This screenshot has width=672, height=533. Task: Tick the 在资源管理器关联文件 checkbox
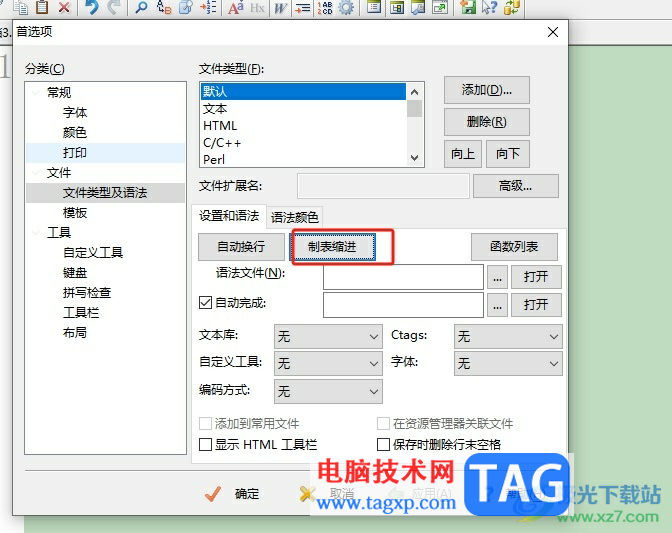point(383,423)
